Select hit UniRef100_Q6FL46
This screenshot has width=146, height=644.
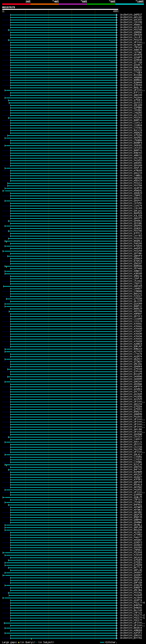click(131, 570)
